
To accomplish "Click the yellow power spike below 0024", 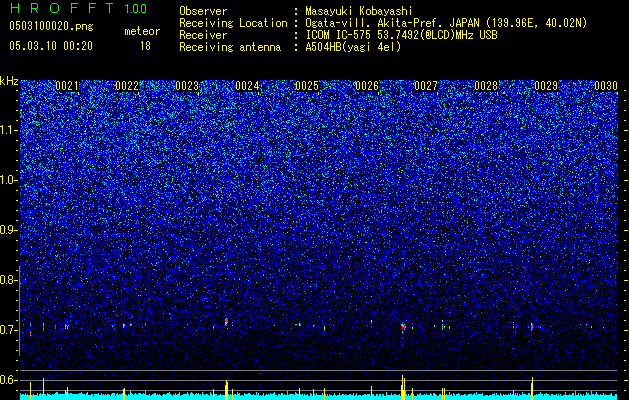I will (x=227, y=390).
